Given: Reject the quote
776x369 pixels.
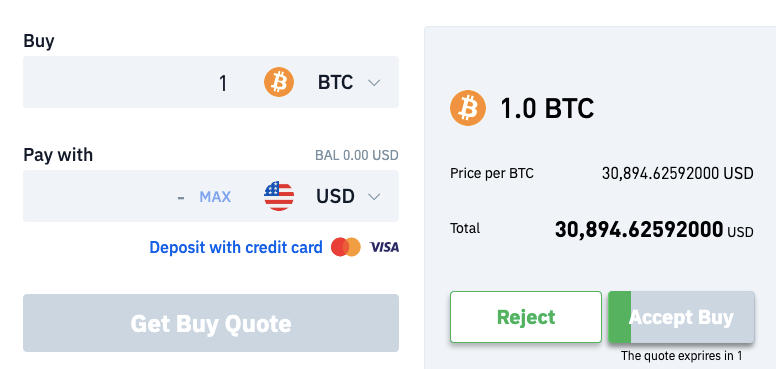Looking at the screenshot, I should click(526, 317).
